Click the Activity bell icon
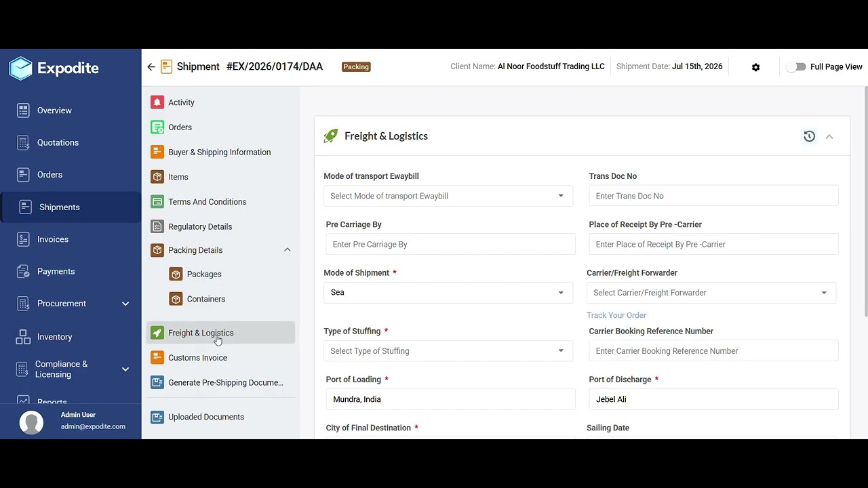Viewport: 868px width, 488px height. point(157,102)
